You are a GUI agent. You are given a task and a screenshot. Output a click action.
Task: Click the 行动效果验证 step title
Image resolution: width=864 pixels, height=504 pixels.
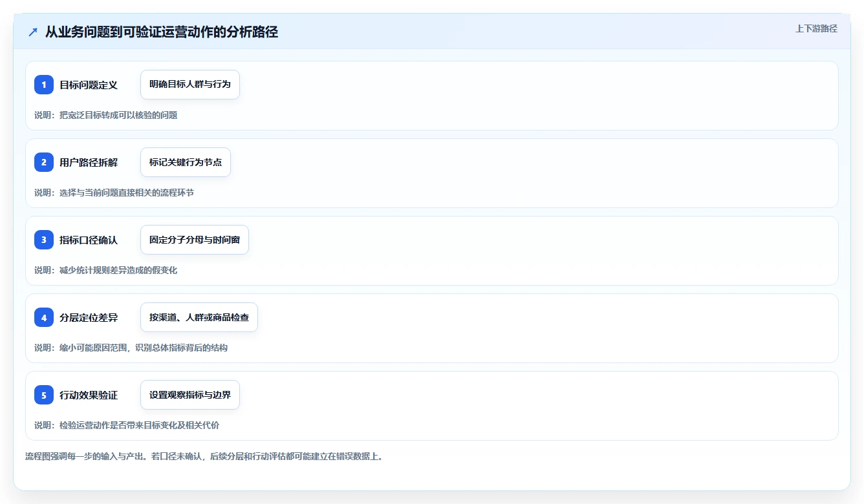coord(89,395)
